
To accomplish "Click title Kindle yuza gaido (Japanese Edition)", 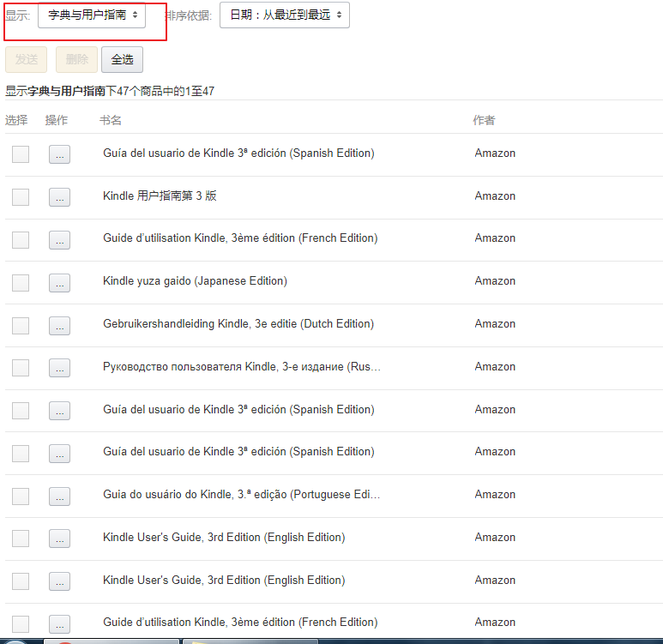I will coord(195,281).
